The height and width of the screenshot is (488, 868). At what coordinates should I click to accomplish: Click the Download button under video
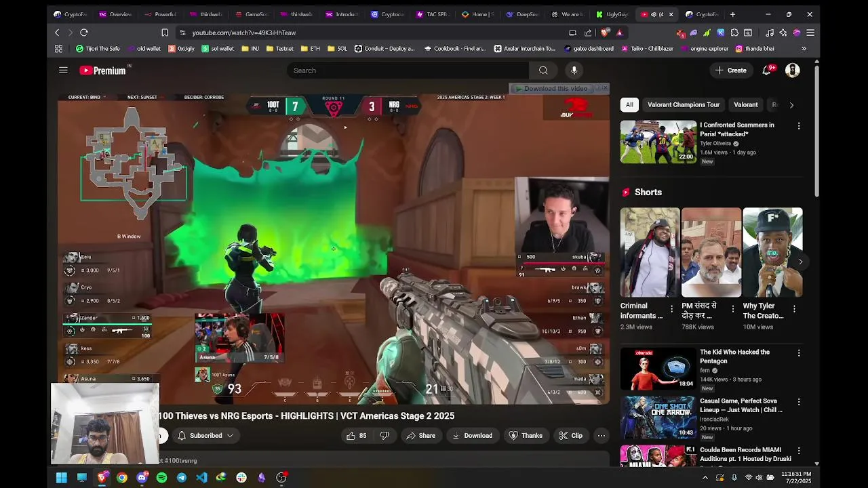[472, 436]
